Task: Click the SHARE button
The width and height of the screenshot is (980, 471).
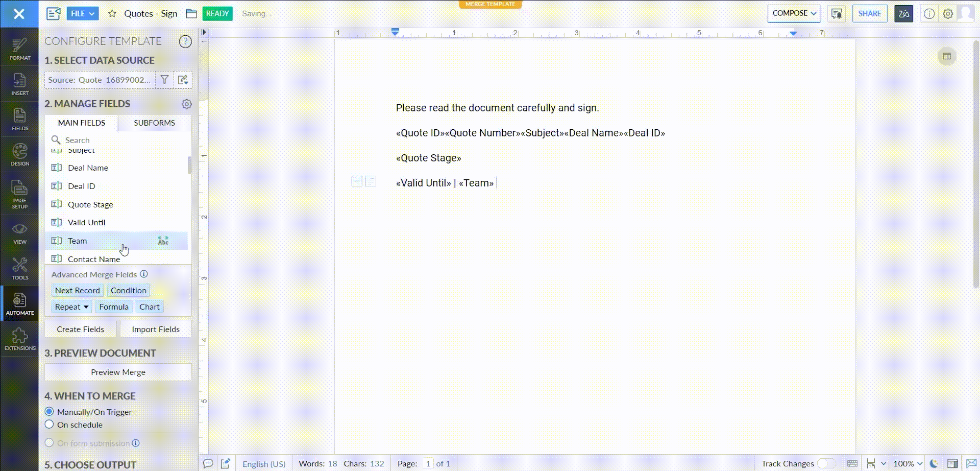Action: [869, 14]
